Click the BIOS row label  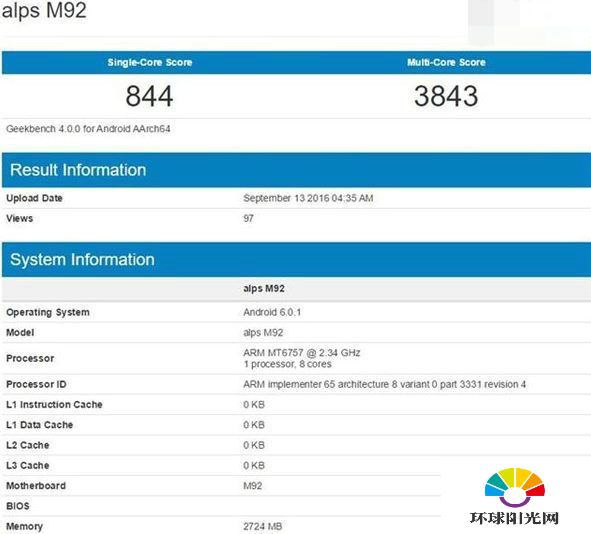18,506
